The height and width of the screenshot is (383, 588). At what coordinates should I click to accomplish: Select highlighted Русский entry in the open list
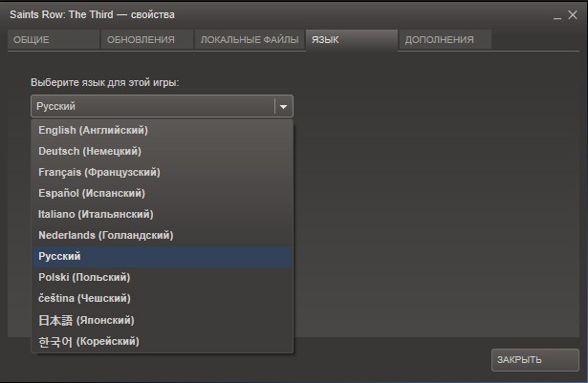tap(60, 256)
